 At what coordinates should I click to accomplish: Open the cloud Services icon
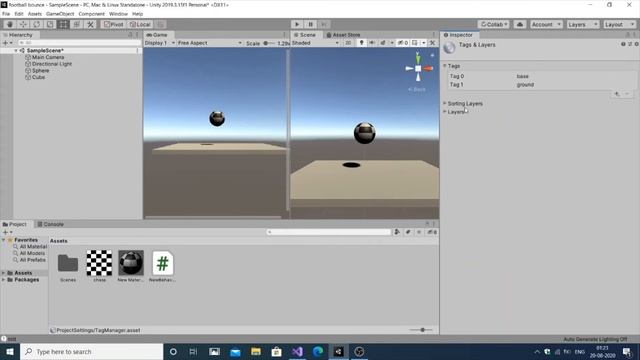point(520,24)
